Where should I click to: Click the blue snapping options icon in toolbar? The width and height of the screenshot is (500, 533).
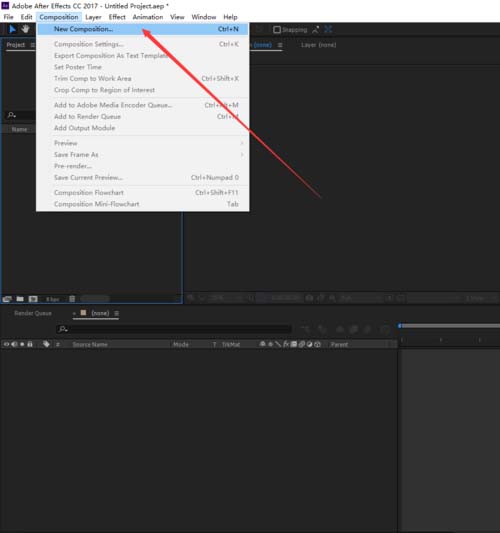(328, 30)
